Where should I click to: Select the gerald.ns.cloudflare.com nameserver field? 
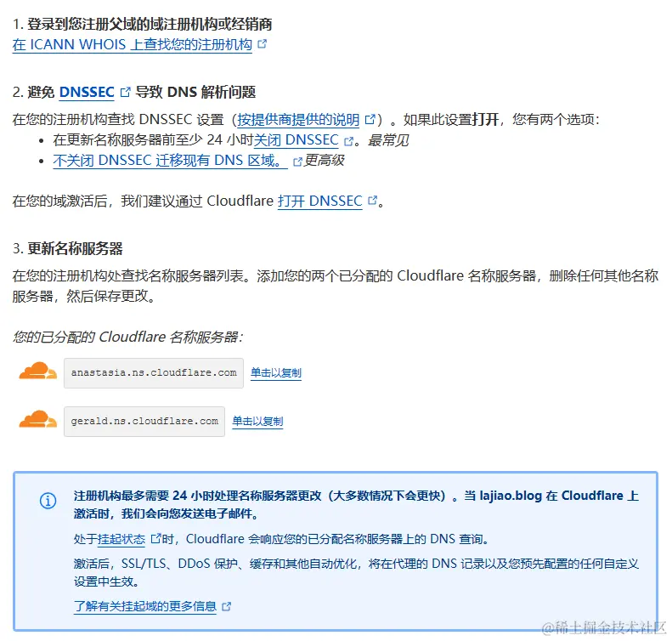[x=144, y=422]
